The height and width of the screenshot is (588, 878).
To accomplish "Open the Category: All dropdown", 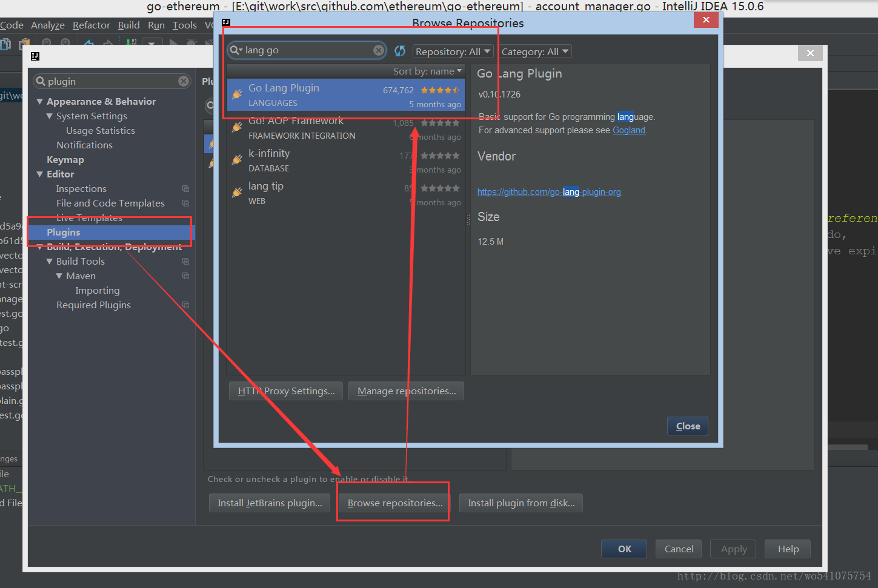I will click(x=535, y=51).
